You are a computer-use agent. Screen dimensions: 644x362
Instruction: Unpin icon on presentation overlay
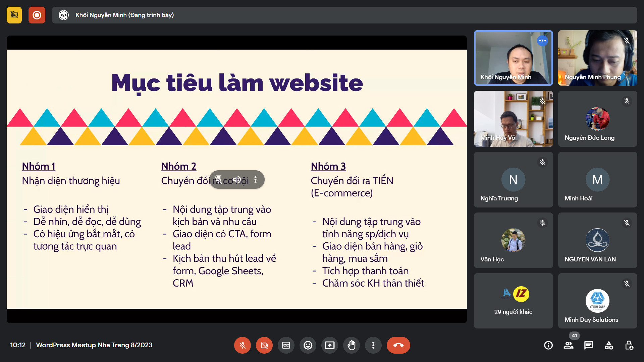pos(218,180)
